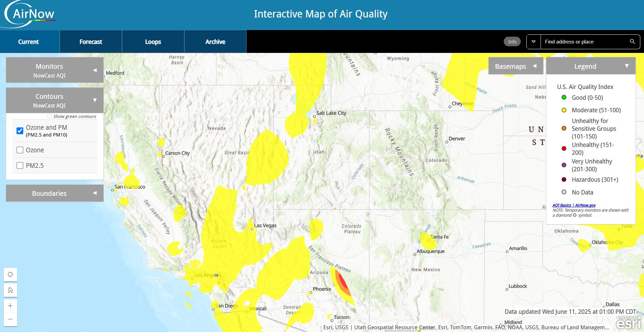Open the AQI Basics | AirNow.gov link
644x332 pixels.
pyautogui.click(x=574, y=205)
